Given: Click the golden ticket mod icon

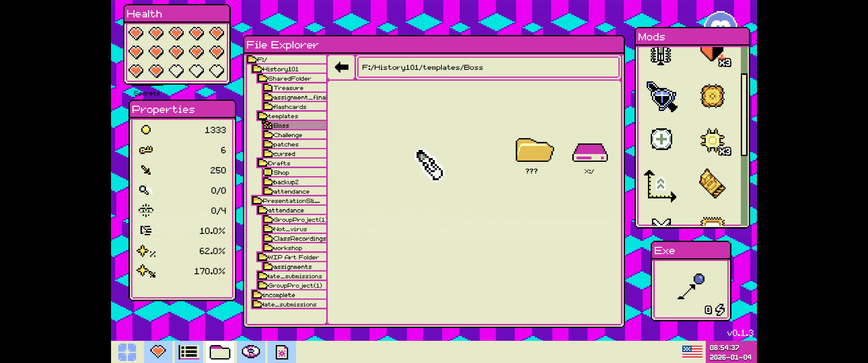Looking at the screenshot, I should 712,184.
